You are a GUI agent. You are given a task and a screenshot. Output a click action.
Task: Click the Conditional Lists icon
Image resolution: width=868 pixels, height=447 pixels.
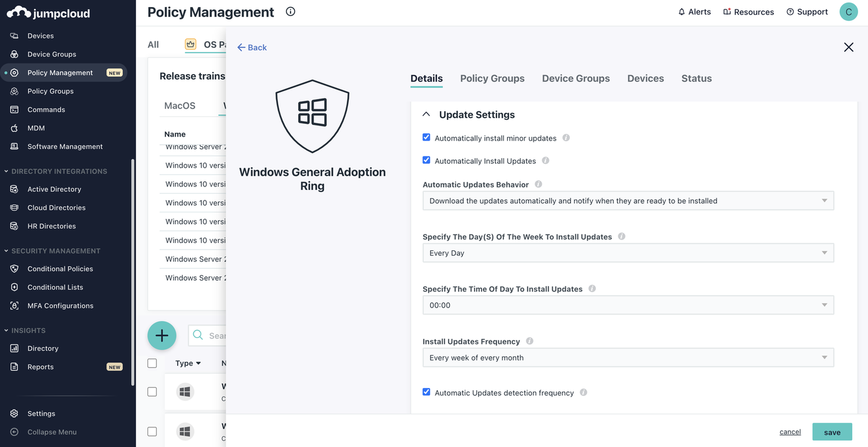pyautogui.click(x=14, y=288)
